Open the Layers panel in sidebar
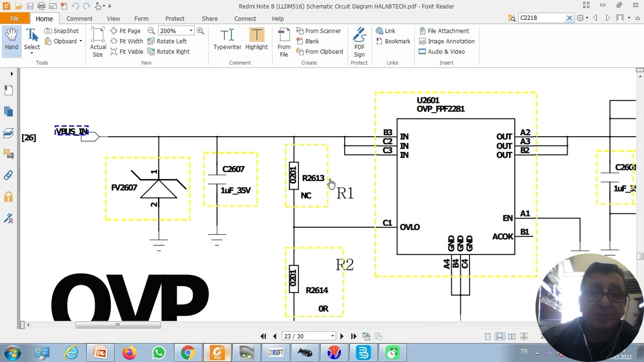The height and width of the screenshot is (362, 644). pos(8,133)
